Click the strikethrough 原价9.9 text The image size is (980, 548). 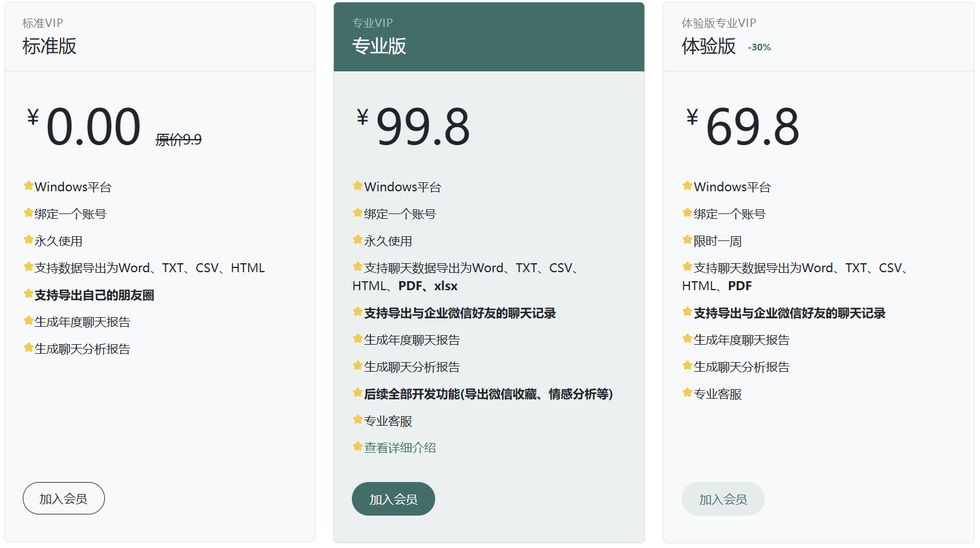179,140
